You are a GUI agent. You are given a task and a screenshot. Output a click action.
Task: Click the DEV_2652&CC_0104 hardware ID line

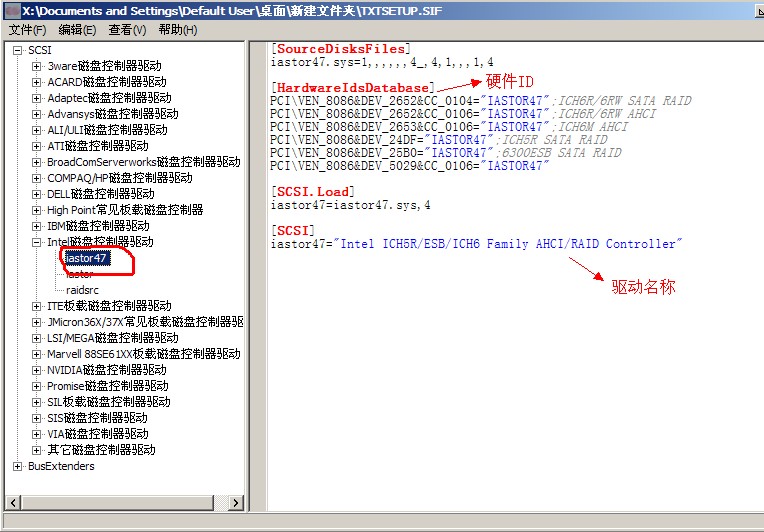[480, 101]
